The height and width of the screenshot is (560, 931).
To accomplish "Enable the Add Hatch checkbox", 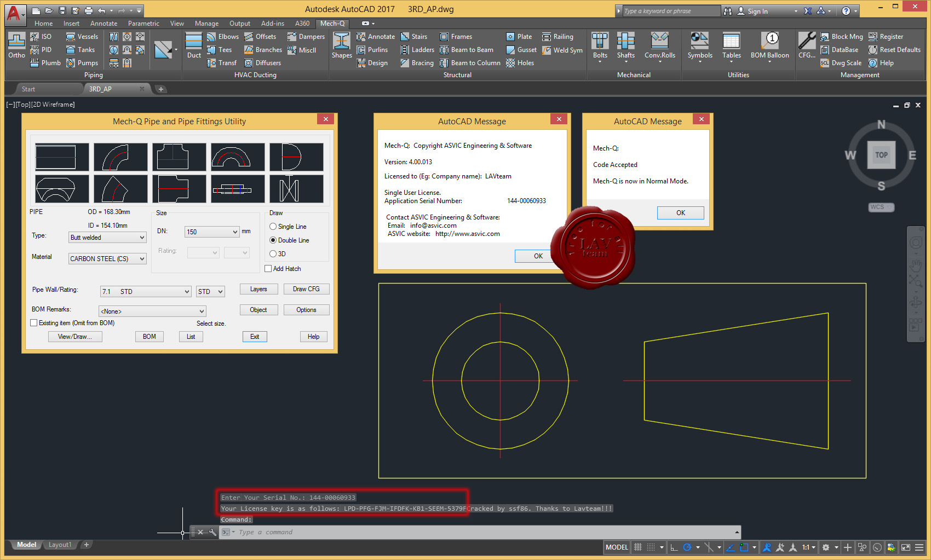I will click(268, 269).
